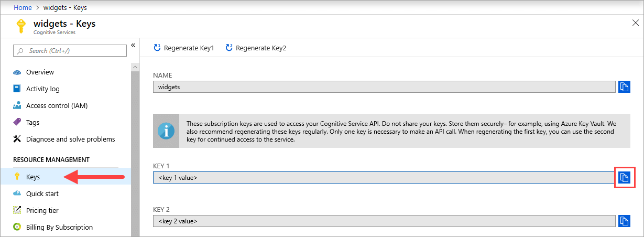Viewport: 644px width, 237px height.
Task: Open the Tags section
Action: (x=32, y=123)
